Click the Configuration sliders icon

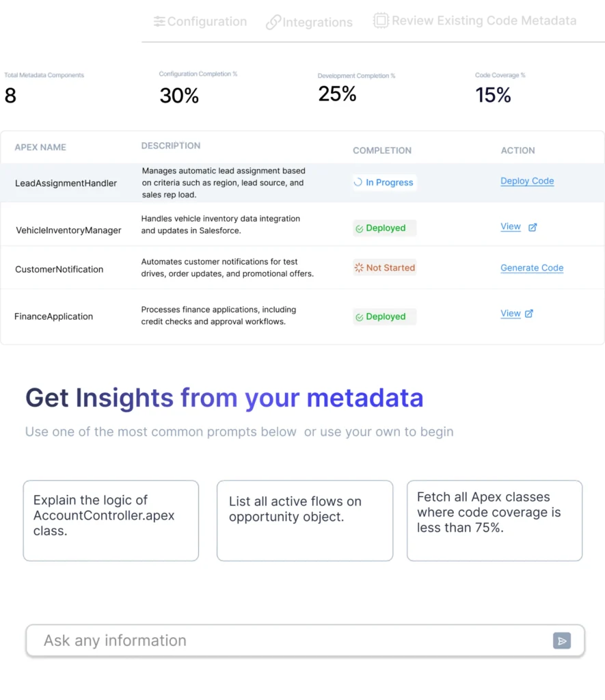click(159, 21)
